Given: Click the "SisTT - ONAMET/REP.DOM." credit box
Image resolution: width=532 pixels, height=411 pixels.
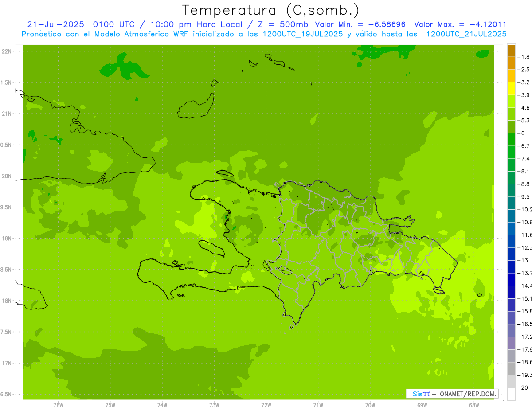Looking at the screenshot, I should coord(452,393).
